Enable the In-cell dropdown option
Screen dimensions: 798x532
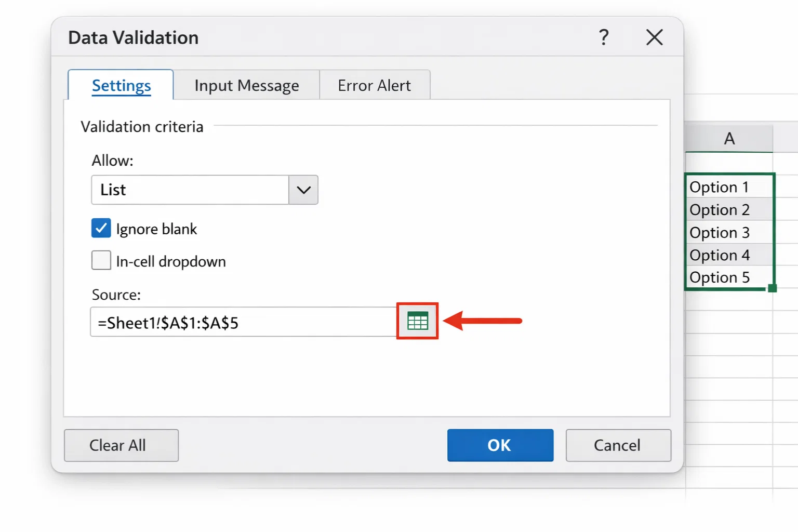[101, 260]
